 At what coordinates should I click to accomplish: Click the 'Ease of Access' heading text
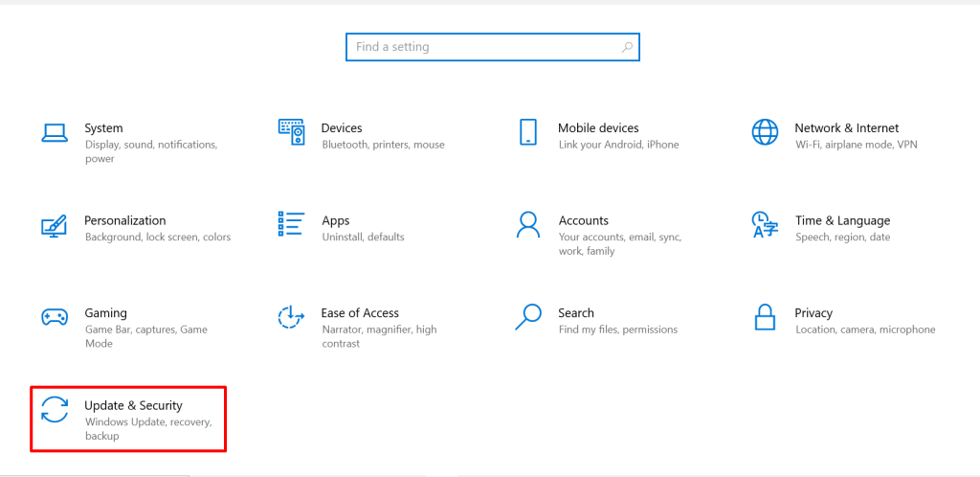coord(360,313)
